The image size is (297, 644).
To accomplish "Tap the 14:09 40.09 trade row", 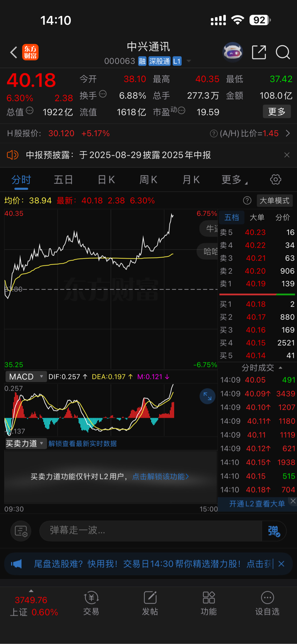I will click(258, 394).
